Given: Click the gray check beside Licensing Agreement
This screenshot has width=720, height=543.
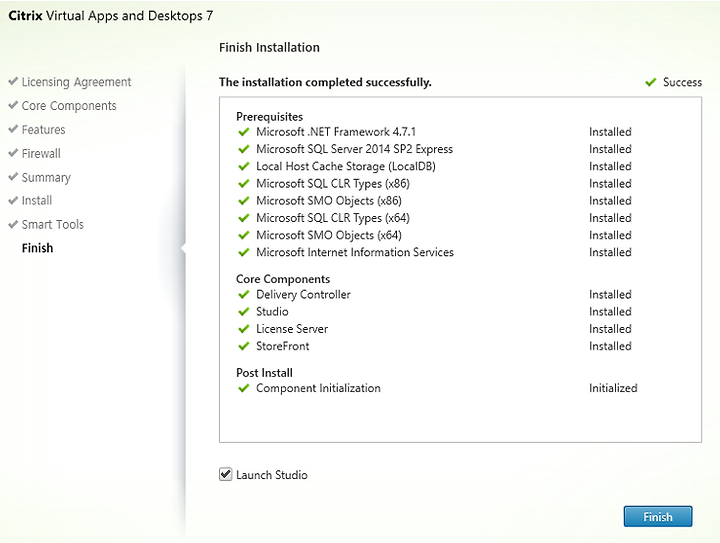Looking at the screenshot, I should 13,81.
